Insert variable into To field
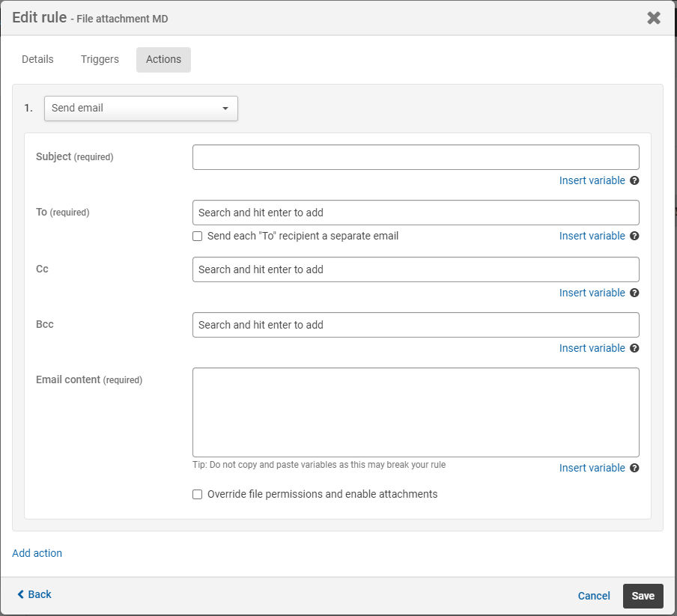Image resolution: width=677 pixels, height=616 pixels. pyautogui.click(x=592, y=236)
